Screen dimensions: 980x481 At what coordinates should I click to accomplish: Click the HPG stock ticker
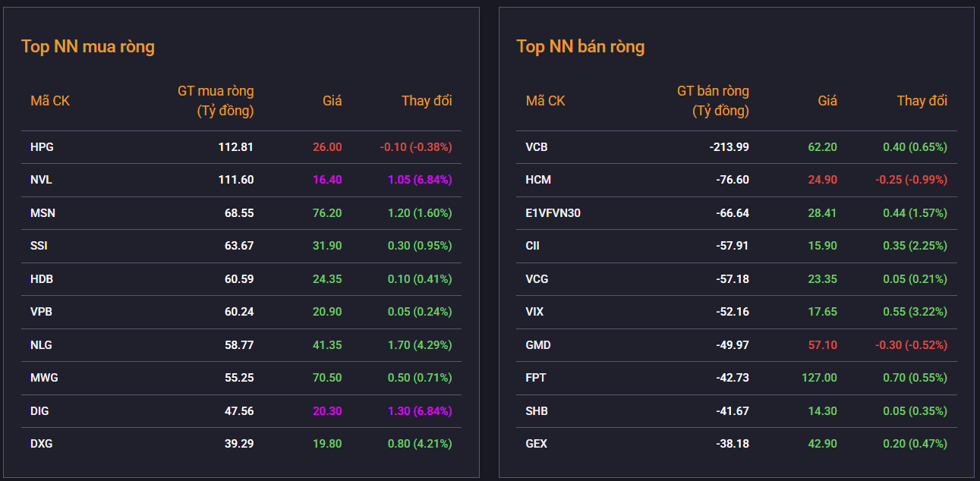(x=42, y=147)
